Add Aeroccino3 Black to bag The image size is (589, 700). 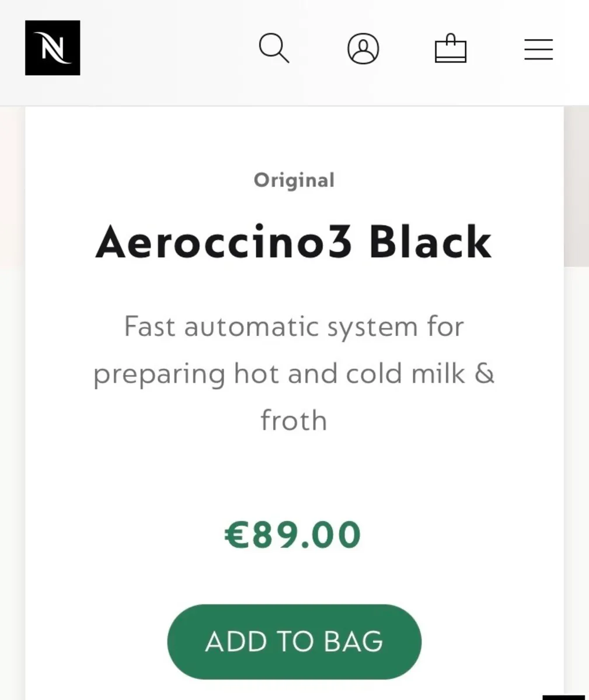tap(294, 642)
